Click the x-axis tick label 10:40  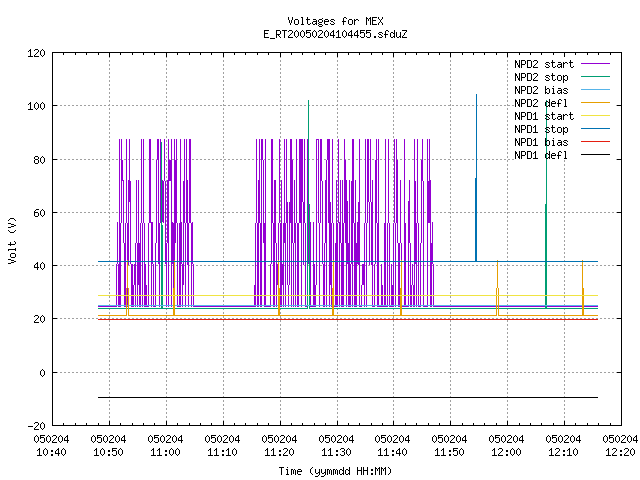pyautogui.click(x=51, y=452)
